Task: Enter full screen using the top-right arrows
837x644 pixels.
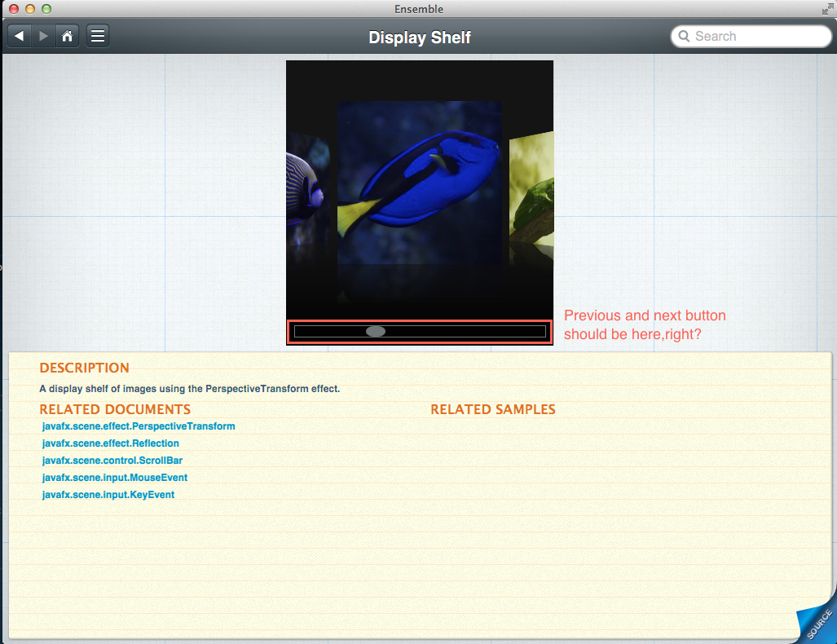Action: pyautogui.click(x=828, y=9)
